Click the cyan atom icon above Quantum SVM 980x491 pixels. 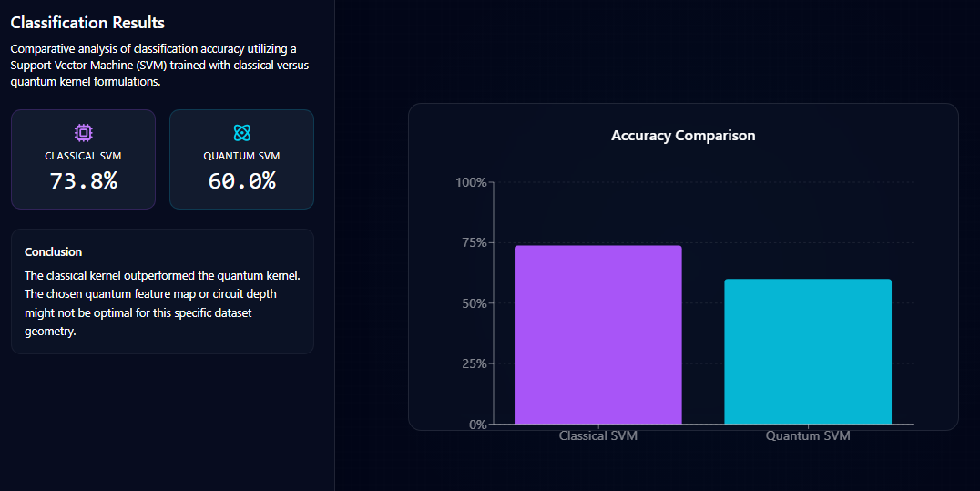tap(241, 133)
